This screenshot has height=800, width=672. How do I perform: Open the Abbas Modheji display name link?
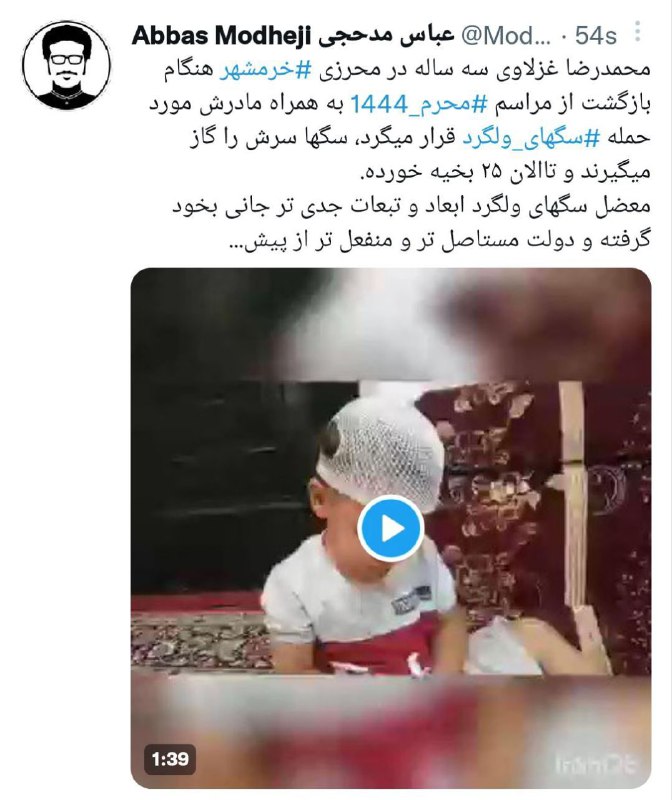(221, 36)
